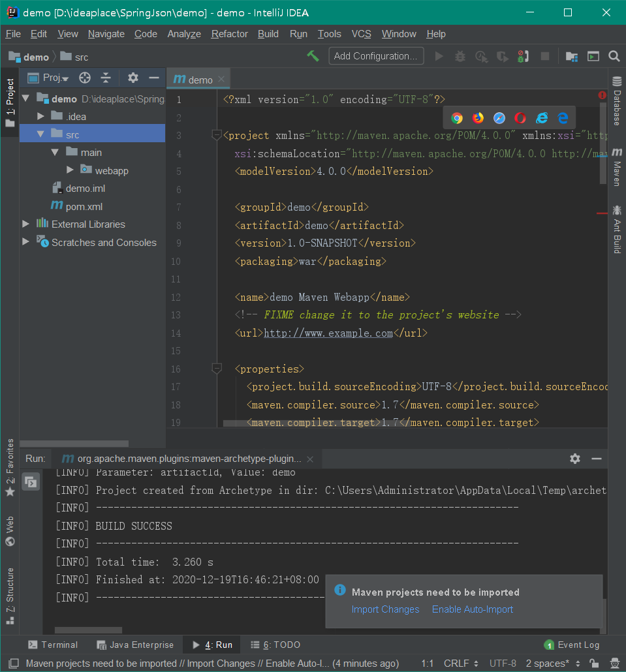Click Add Configuration button
Viewport: 626px width, 672px height.
point(376,56)
